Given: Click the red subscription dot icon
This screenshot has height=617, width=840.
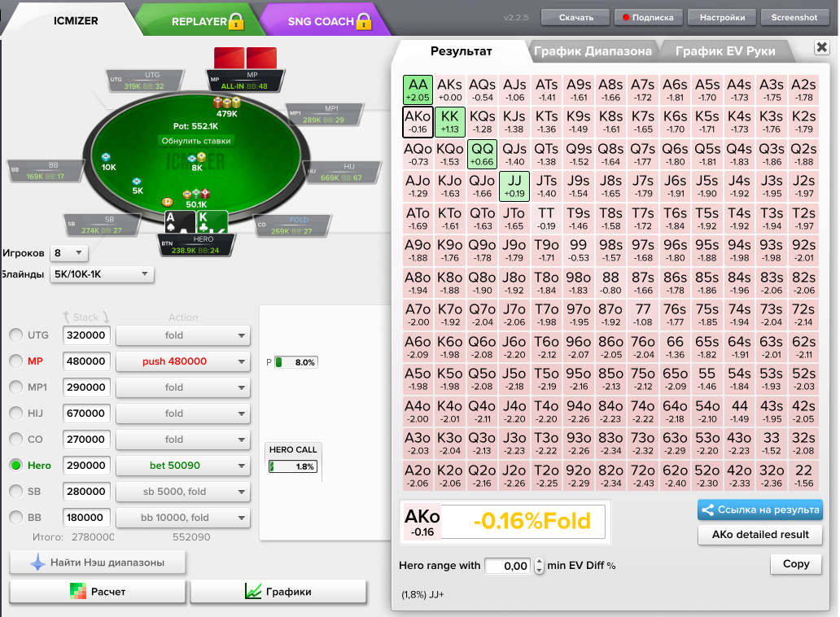Looking at the screenshot, I should click(626, 17).
